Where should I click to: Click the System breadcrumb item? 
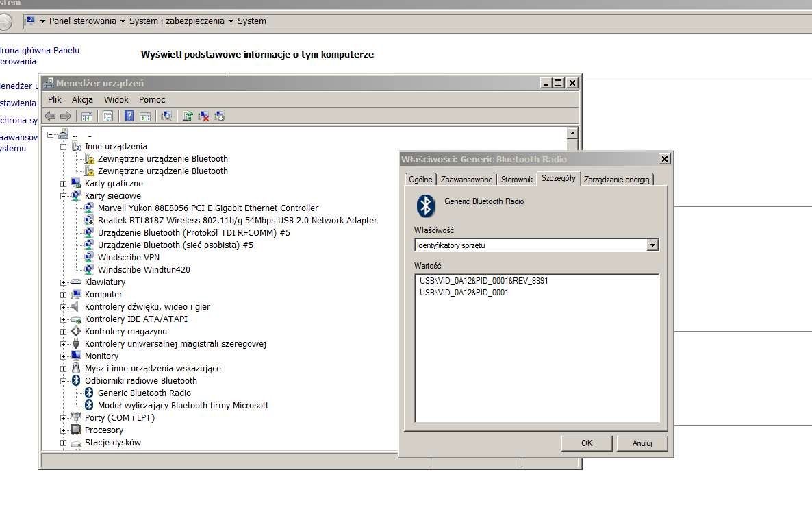[252, 21]
